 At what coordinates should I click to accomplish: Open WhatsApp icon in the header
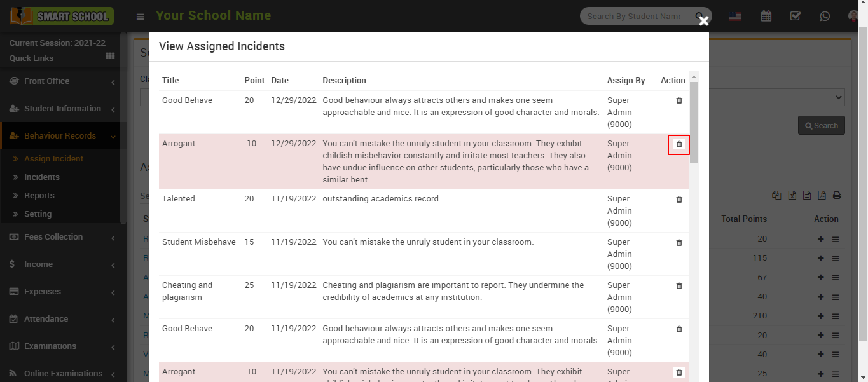point(825,16)
